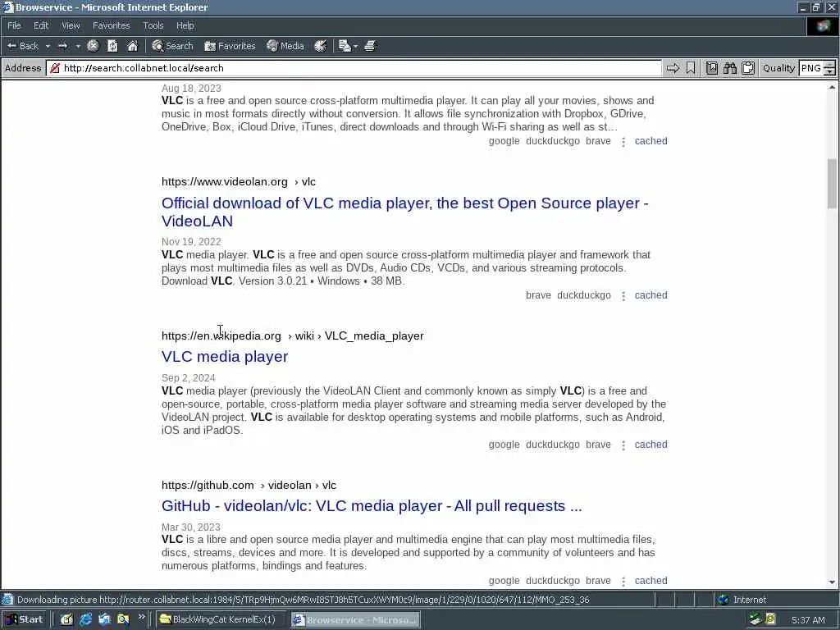Click the https://www.videolan.org URL text
The image size is (840, 630).
point(225,181)
